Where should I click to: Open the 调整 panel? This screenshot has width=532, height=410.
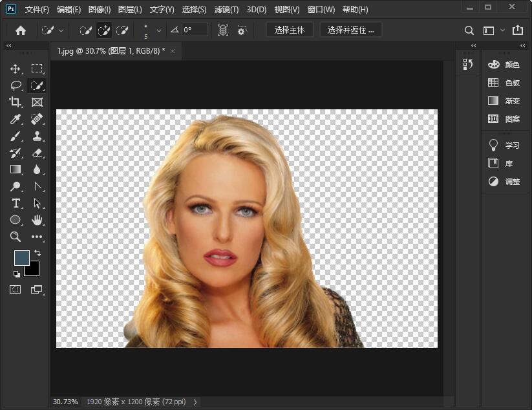(x=504, y=182)
